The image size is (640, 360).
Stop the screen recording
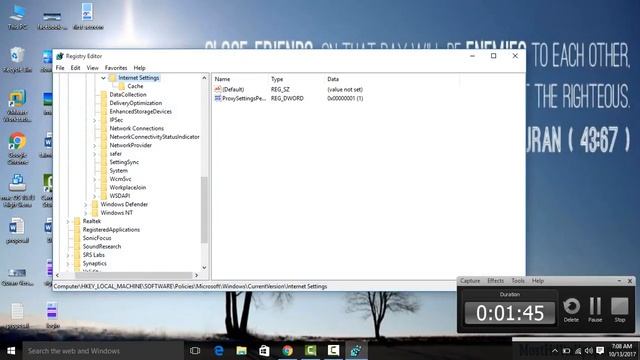(620, 309)
